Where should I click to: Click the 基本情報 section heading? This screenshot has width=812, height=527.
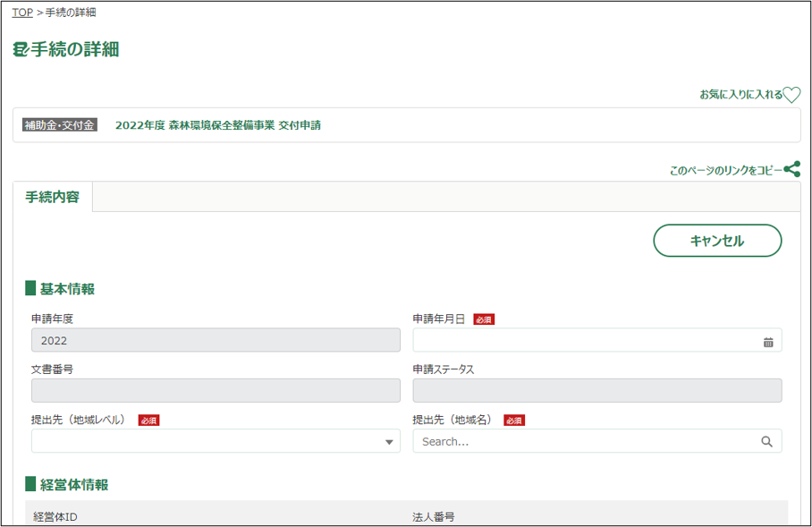point(67,289)
